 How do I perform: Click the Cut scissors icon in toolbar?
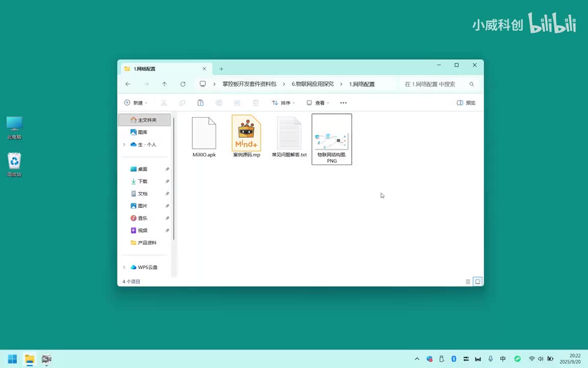163,103
